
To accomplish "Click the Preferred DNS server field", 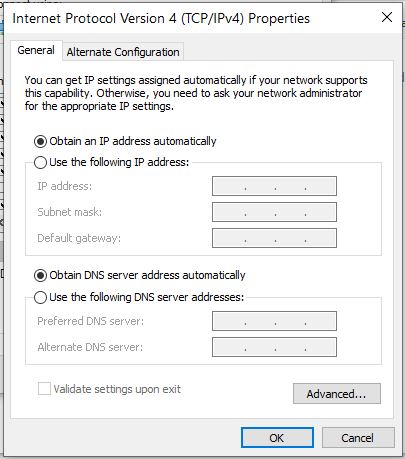I will (274, 321).
